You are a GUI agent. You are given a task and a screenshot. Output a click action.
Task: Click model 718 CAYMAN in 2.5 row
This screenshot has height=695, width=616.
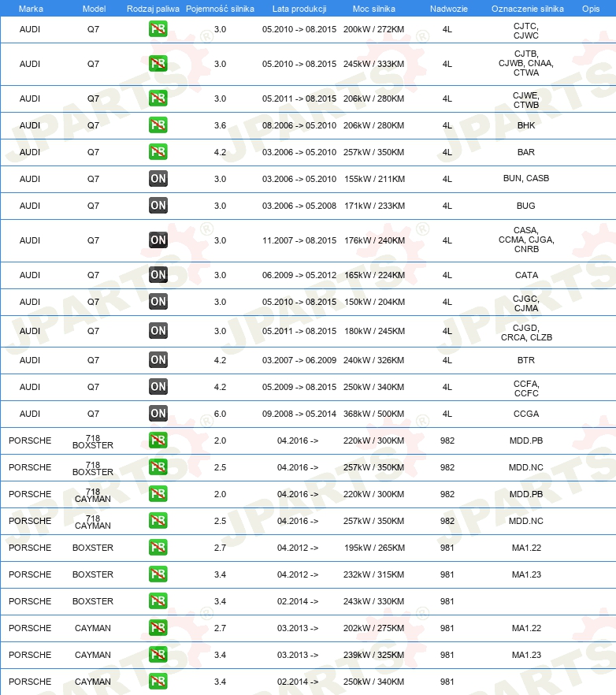pos(93,522)
